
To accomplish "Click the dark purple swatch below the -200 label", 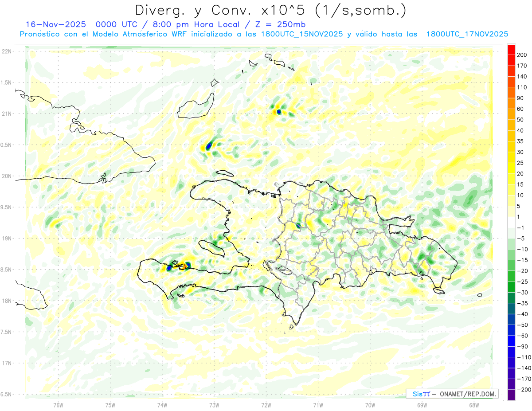I will (511, 395).
